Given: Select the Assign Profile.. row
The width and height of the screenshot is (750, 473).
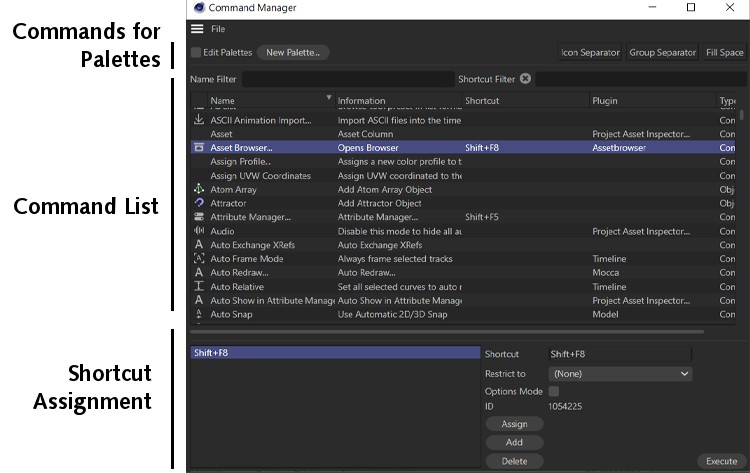Looking at the screenshot, I should (463, 162).
